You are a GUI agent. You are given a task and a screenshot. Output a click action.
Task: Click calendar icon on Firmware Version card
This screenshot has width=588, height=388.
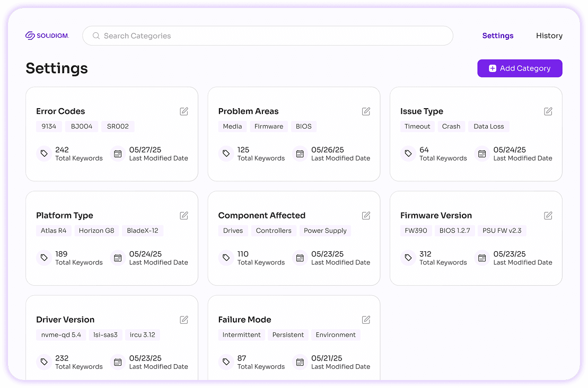click(482, 258)
